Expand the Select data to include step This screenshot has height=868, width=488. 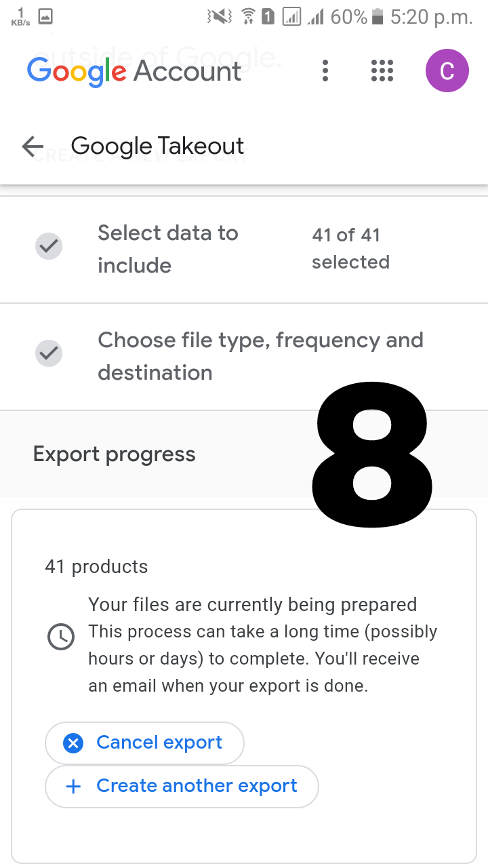(168, 249)
